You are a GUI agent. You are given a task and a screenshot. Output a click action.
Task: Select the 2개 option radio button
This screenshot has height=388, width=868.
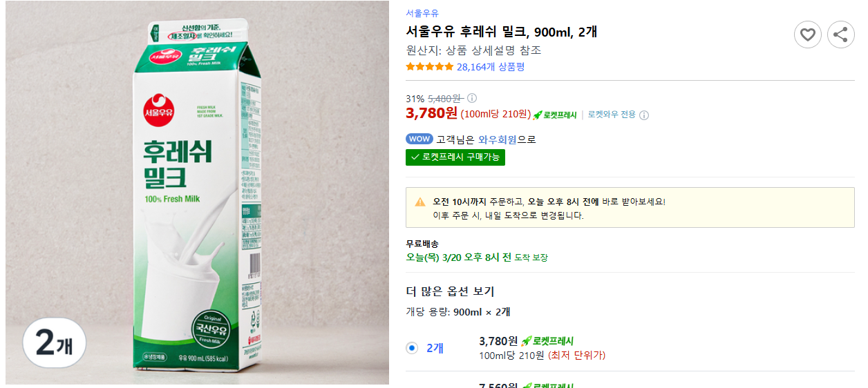click(x=412, y=348)
